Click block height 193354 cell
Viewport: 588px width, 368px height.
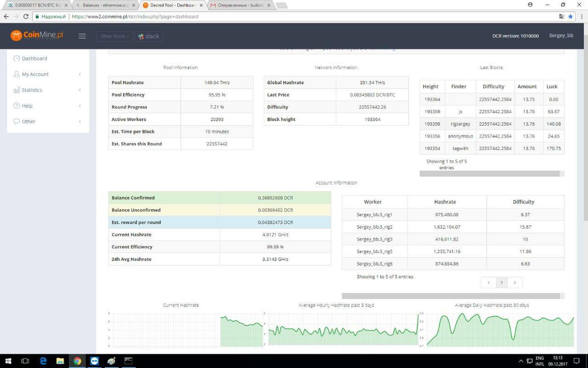click(x=432, y=148)
